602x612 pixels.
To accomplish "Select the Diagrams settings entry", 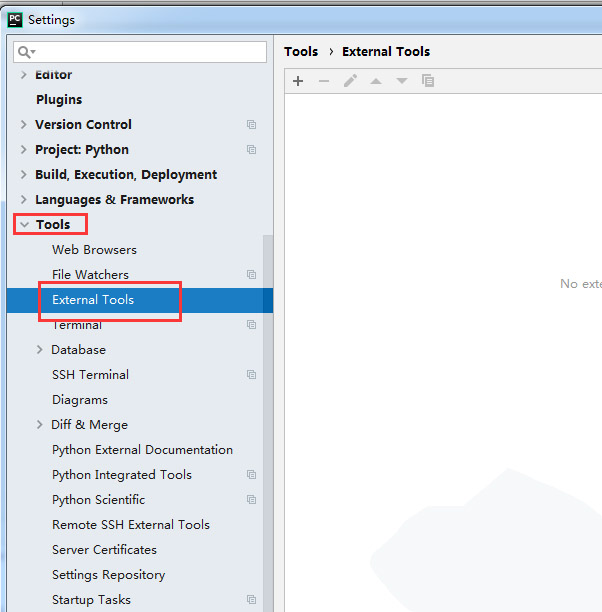I will [80, 400].
